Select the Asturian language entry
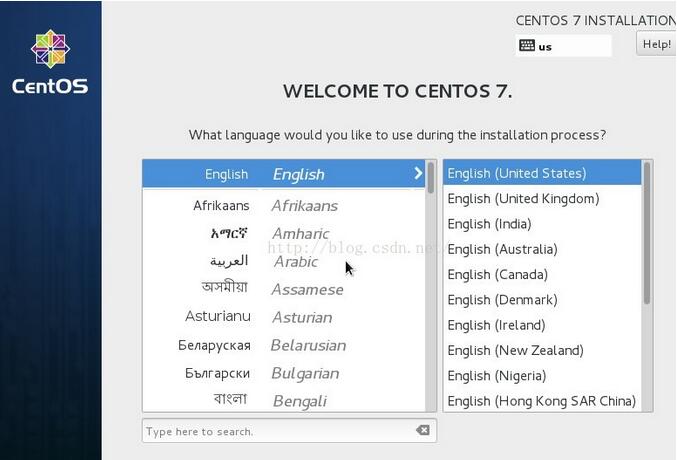677x460 pixels. coord(284,317)
